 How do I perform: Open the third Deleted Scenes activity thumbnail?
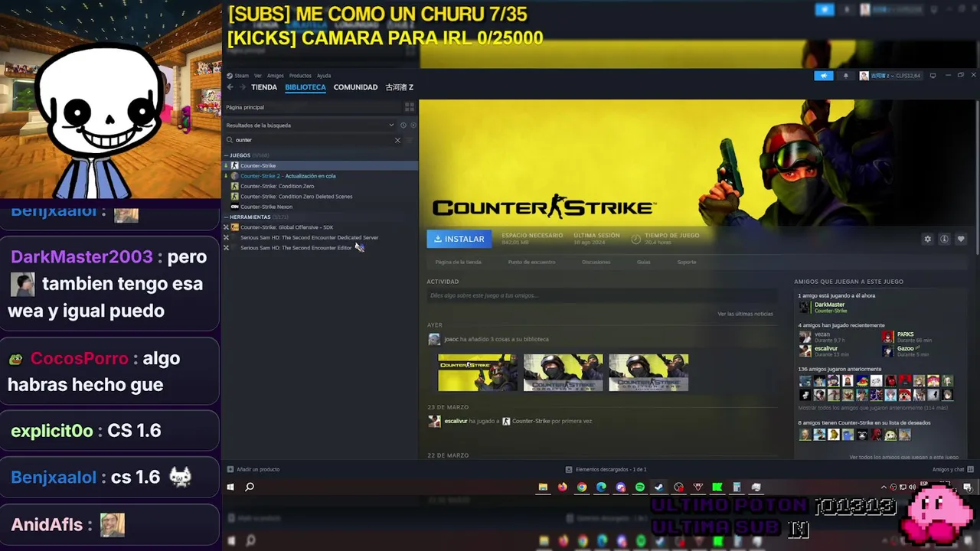point(648,373)
